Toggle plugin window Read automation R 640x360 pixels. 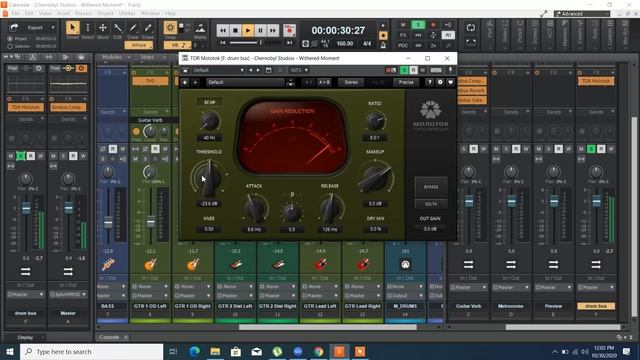tap(413, 70)
